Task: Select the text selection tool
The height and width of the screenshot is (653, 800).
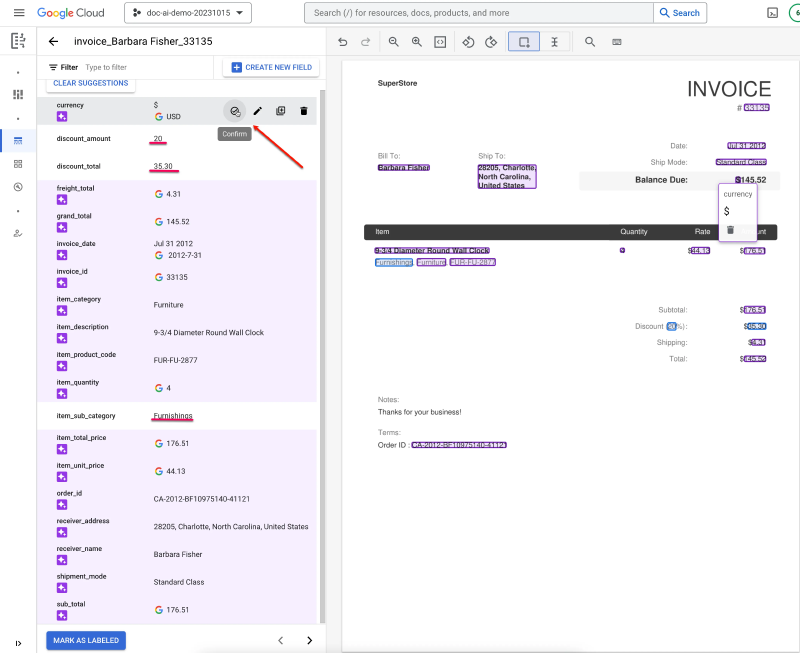Action: click(555, 42)
